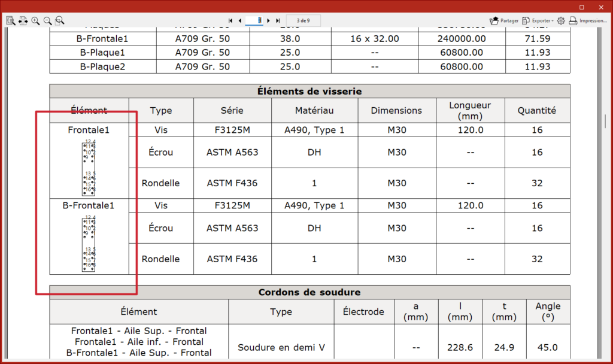Click 'B-Frontale1 - Aile Sup. - Frontal' entry
This screenshot has height=364, width=613.
[x=139, y=353]
